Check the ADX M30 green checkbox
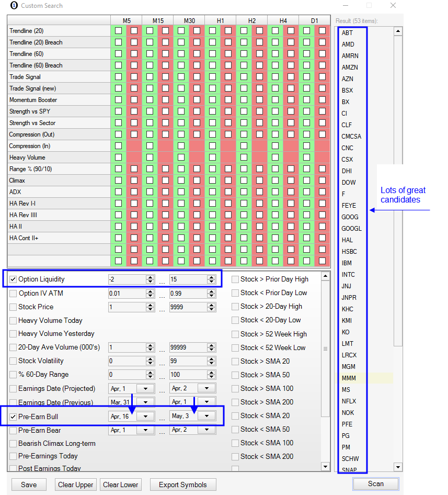This screenshot has width=448, height=495. [181, 192]
